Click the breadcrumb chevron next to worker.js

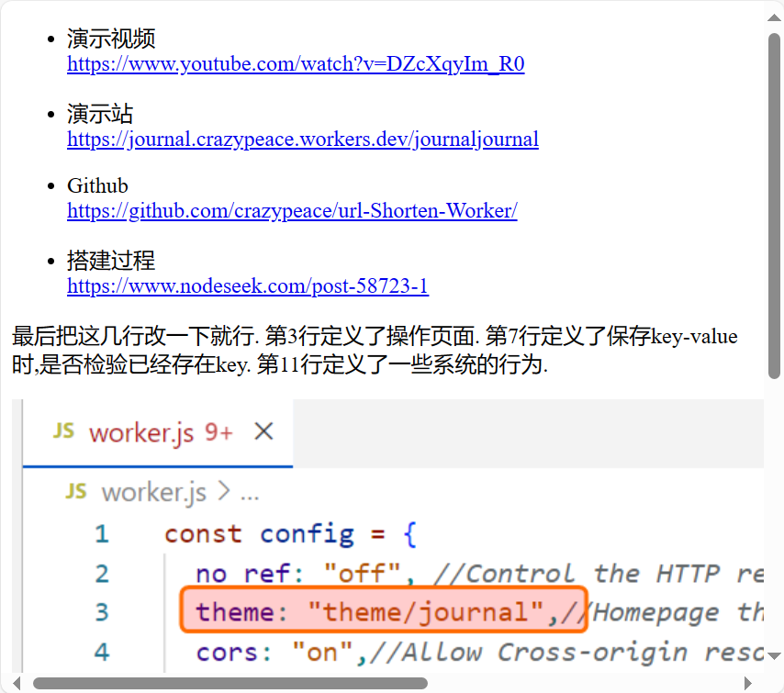coord(223,493)
